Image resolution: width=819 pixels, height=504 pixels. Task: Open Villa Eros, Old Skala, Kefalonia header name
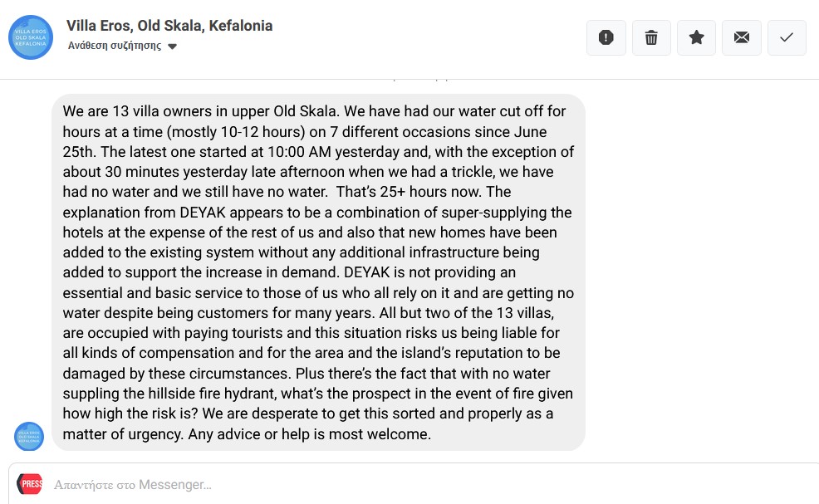point(169,26)
